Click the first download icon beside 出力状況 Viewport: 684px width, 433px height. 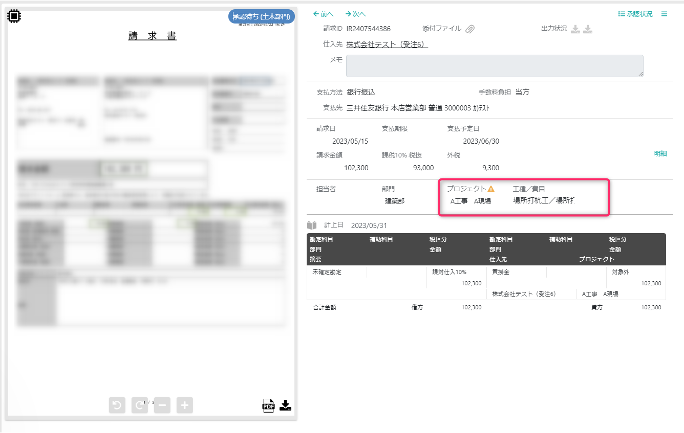[x=575, y=29]
